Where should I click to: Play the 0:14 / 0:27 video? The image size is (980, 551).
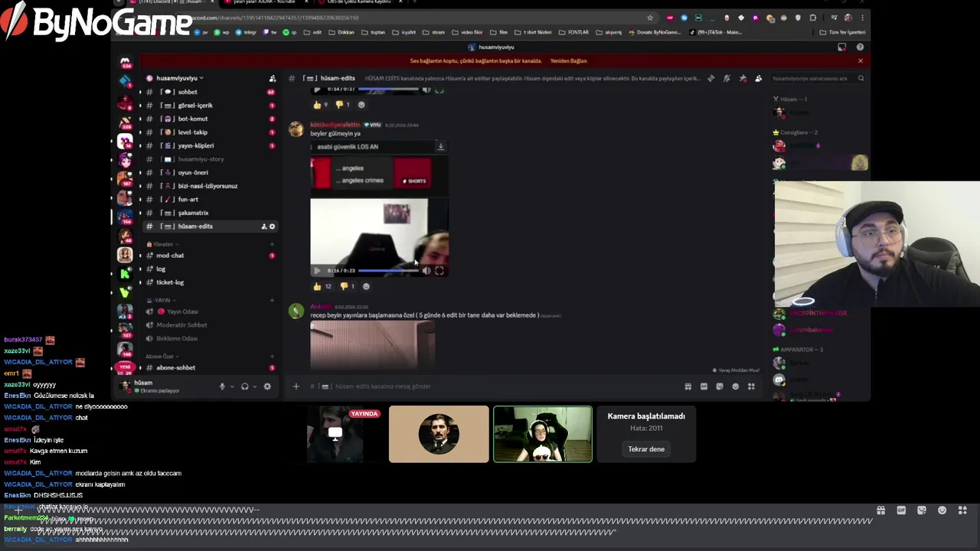(x=317, y=90)
